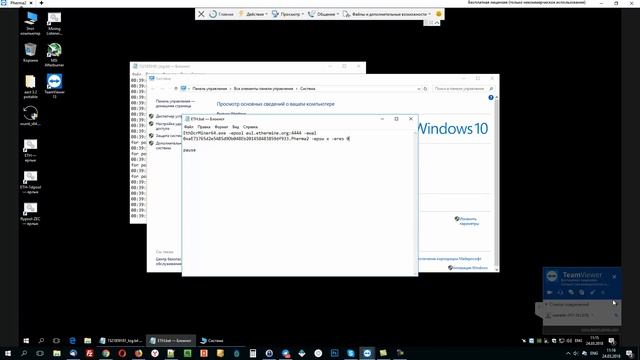Expand 'Файлы и дополнительные возможности' dropdown

tap(387, 14)
